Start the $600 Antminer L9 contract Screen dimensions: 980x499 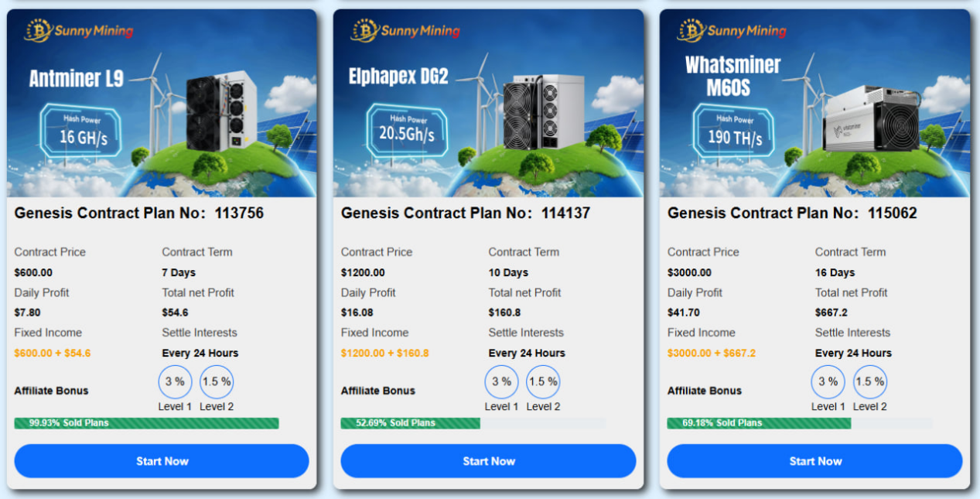(162, 461)
